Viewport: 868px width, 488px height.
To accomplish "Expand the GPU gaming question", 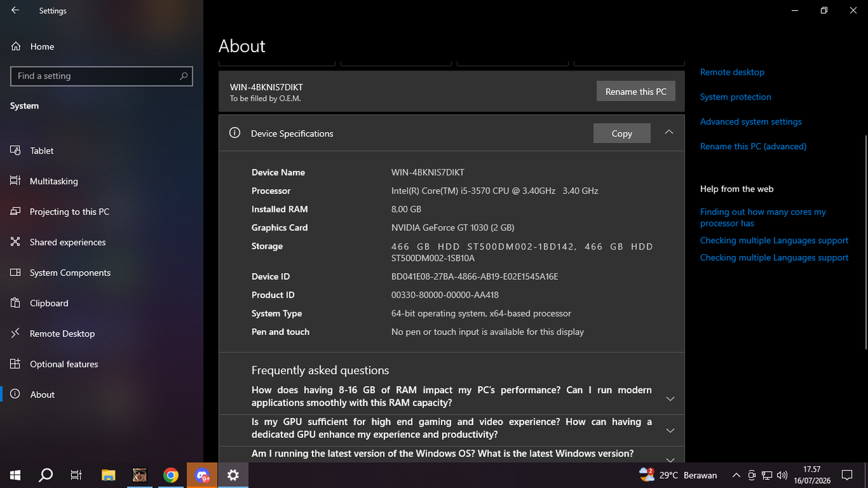I will [670, 430].
